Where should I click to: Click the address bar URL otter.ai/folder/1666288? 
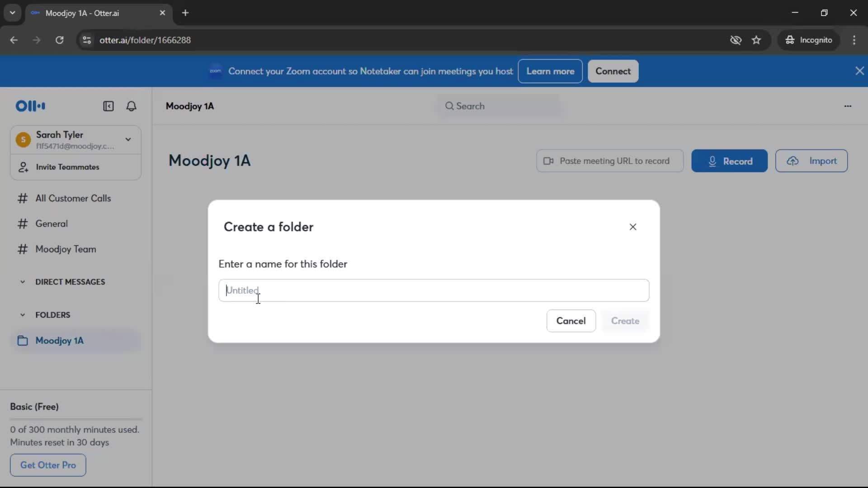pos(145,40)
